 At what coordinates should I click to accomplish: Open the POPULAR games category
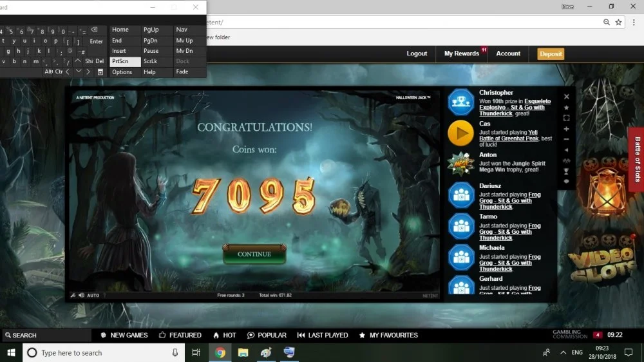(x=267, y=336)
